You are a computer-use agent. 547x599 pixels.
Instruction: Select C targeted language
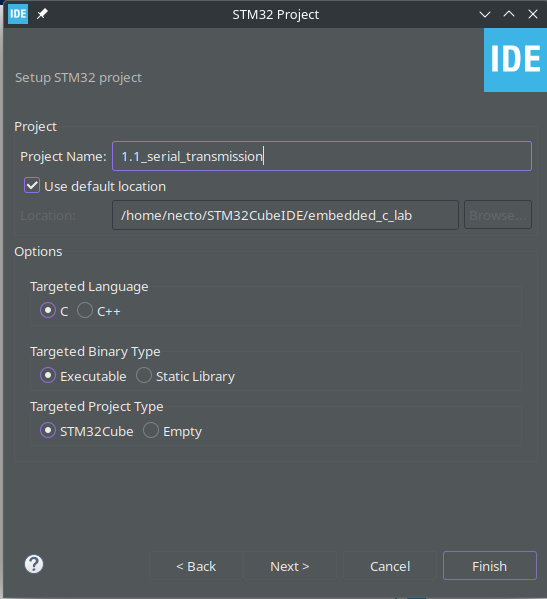coord(48,310)
